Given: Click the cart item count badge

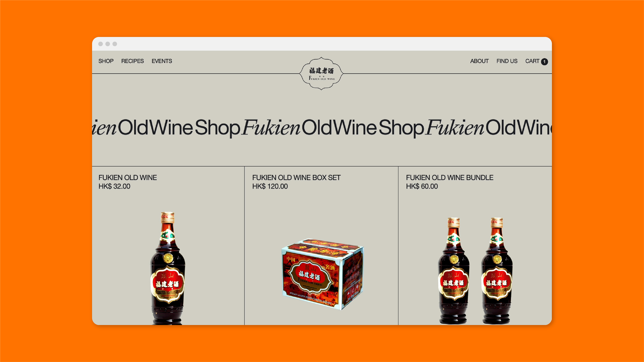Looking at the screenshot, I should pyautogui.click(x=544, y=61).
